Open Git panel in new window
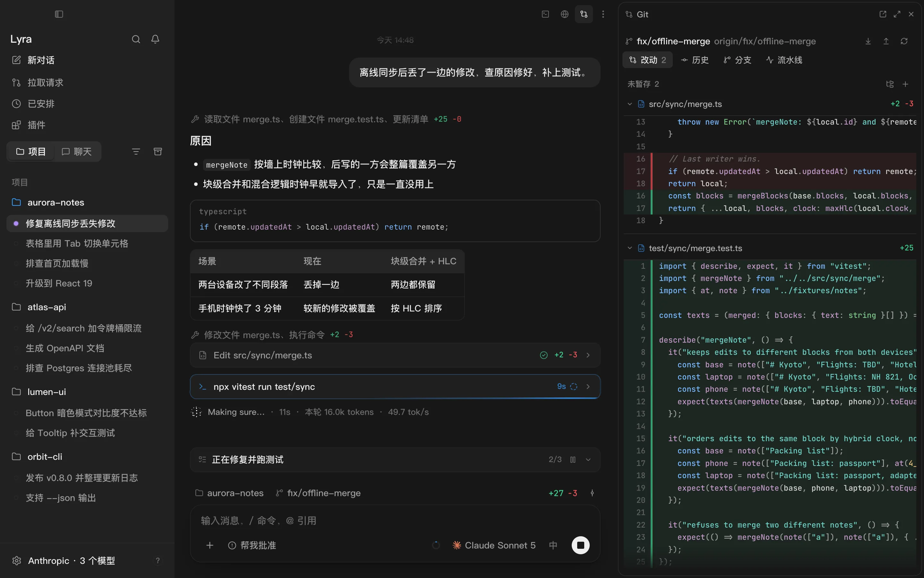924x578 pixels. pos(883,14)
